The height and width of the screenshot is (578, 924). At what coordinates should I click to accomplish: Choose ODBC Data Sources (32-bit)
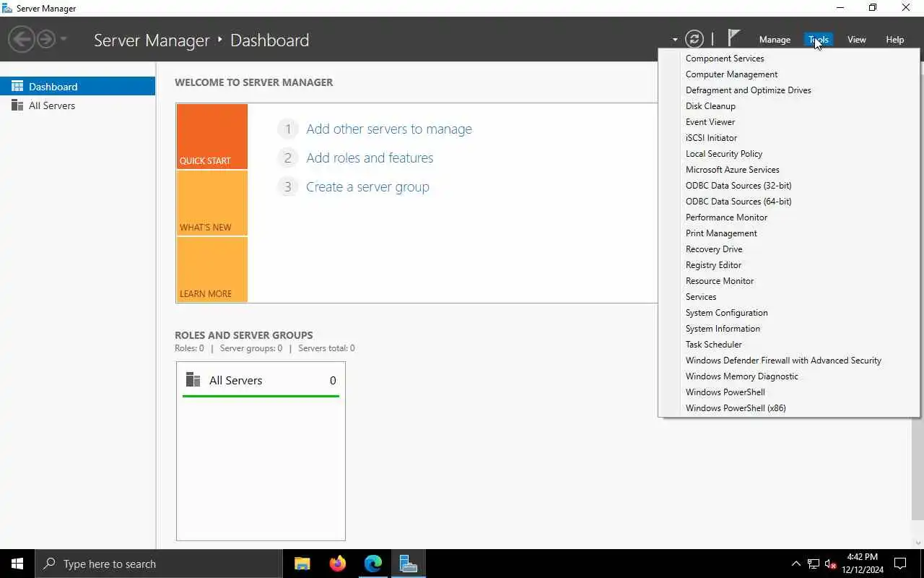coord(789,186)
